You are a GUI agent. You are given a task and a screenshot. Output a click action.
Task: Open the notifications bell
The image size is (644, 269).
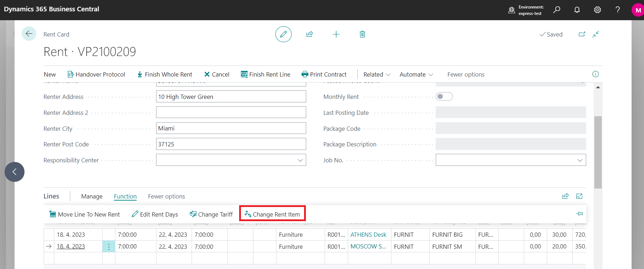577,10
